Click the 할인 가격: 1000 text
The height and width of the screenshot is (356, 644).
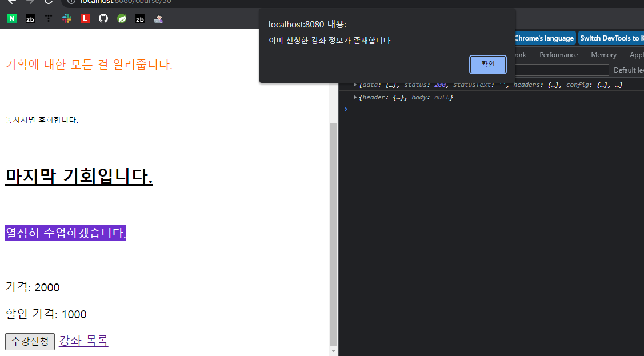coord(46,314)
